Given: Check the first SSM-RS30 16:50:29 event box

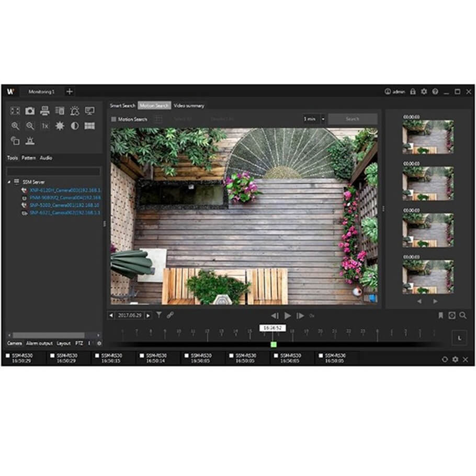Looking at the screenshot, I should click(x=8, y=356).
